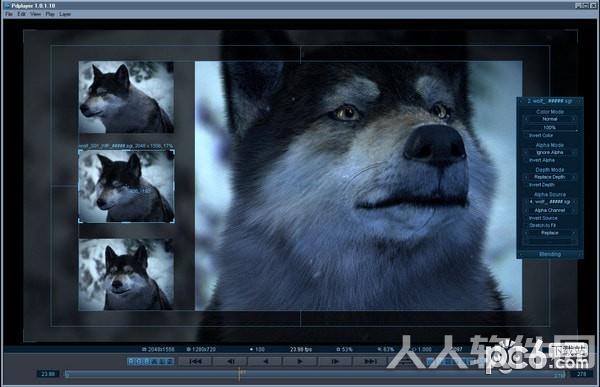Toggle Invert Source option
This screenshot has width=600, height=387.
pyautogui.click(x=543, y=218)
